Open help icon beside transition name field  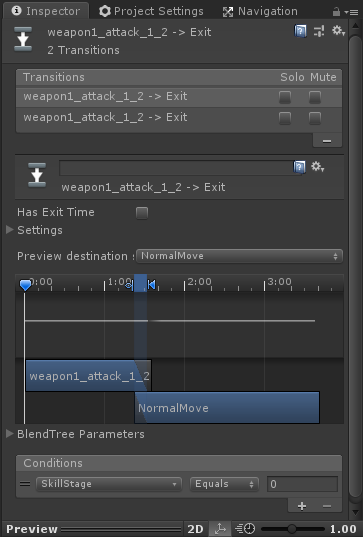coord(299,167)
